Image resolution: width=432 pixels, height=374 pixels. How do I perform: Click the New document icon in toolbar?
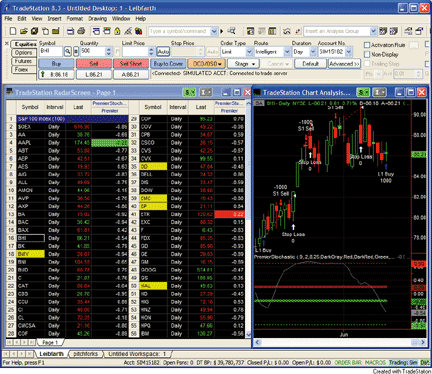click(13, 31)
